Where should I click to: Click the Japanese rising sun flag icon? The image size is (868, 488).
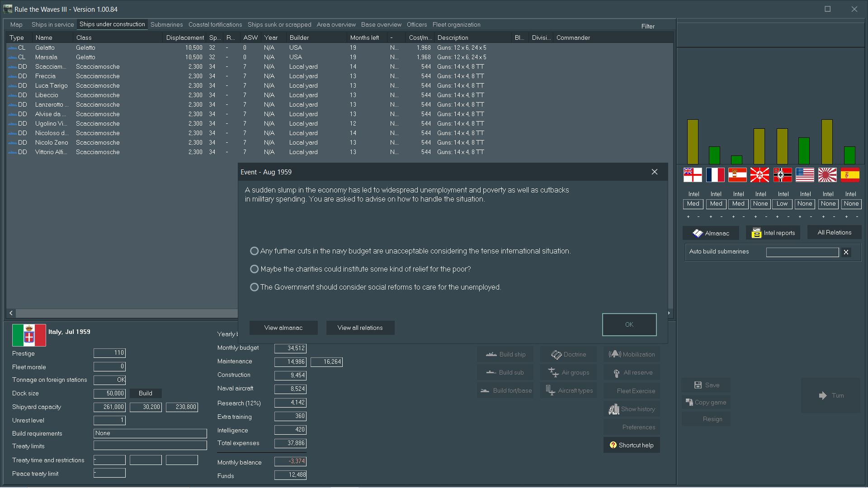pyautogui.click(x=827, y=175)
